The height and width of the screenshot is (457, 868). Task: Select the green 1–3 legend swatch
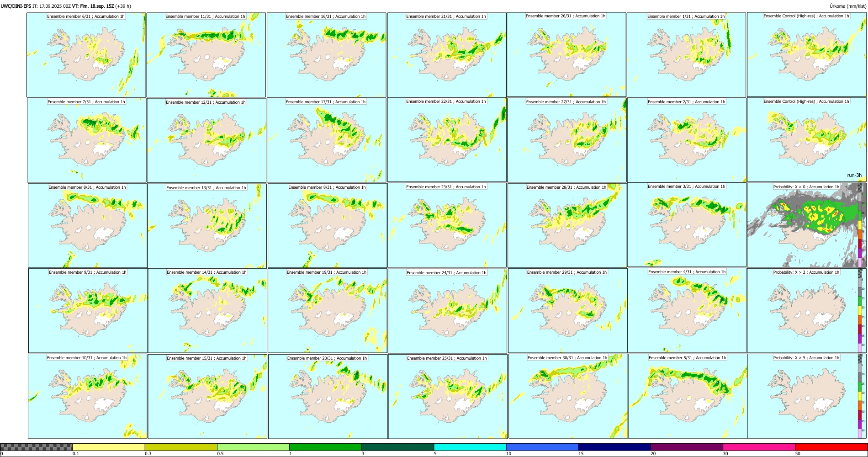(325, 447)
